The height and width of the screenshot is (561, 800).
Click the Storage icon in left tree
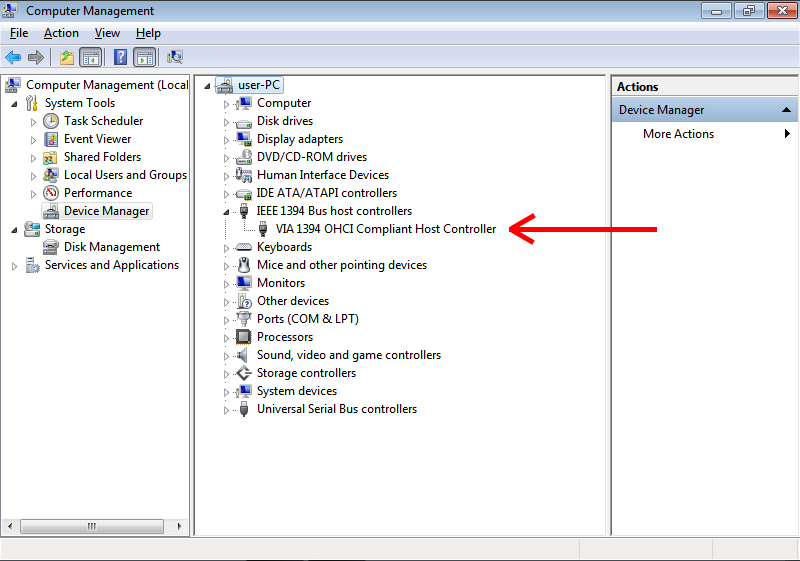(32, 229)
